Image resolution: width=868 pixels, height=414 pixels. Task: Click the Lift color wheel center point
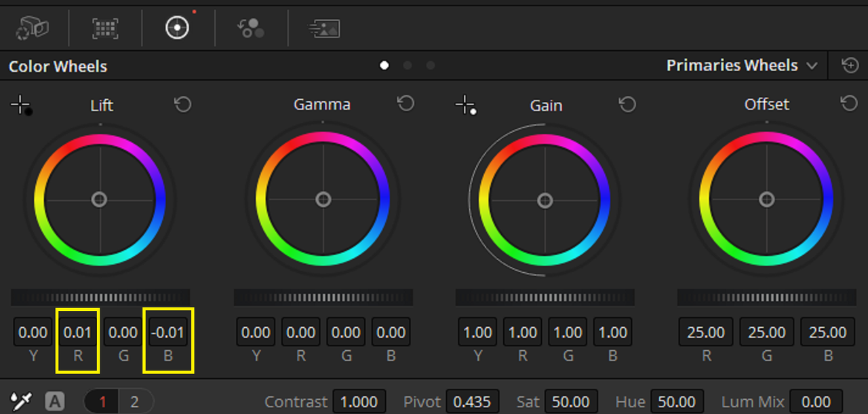[x=100, y=199]
